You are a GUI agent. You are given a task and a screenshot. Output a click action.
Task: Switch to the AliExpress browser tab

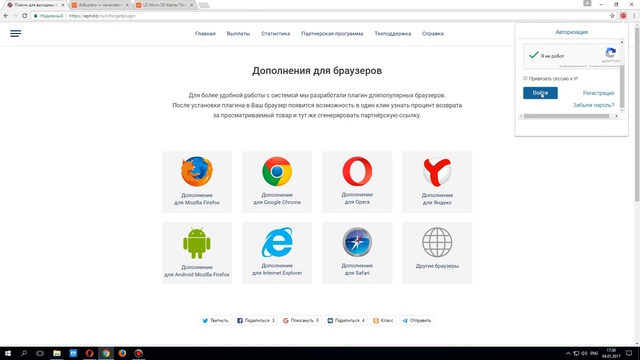(100, 5)
